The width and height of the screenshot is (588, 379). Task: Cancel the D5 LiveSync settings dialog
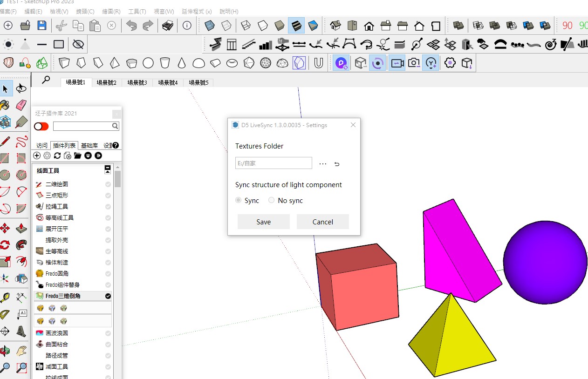coord(322,222)
